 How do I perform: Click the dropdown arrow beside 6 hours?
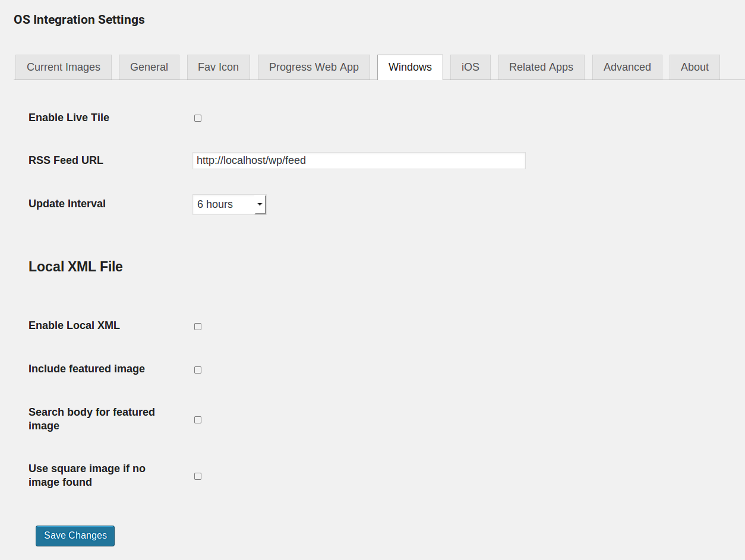point(260,204)
